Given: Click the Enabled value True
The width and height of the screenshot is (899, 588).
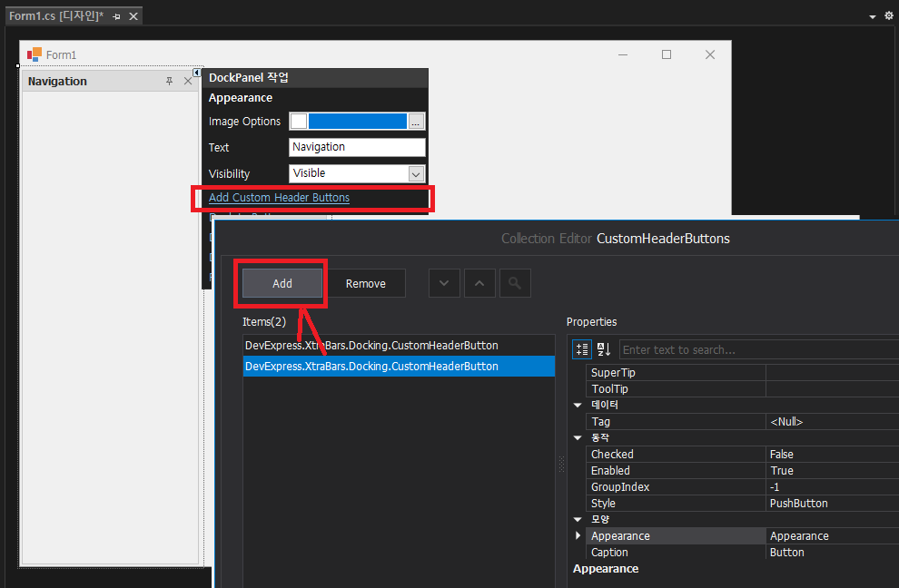Looking at the screenshot, I should coord(782,471).
